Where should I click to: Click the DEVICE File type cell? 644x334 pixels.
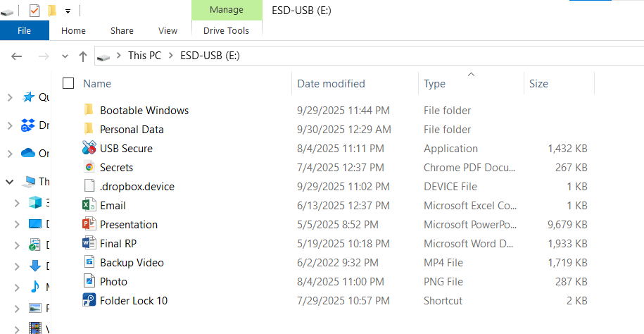[x=450, y=186]
